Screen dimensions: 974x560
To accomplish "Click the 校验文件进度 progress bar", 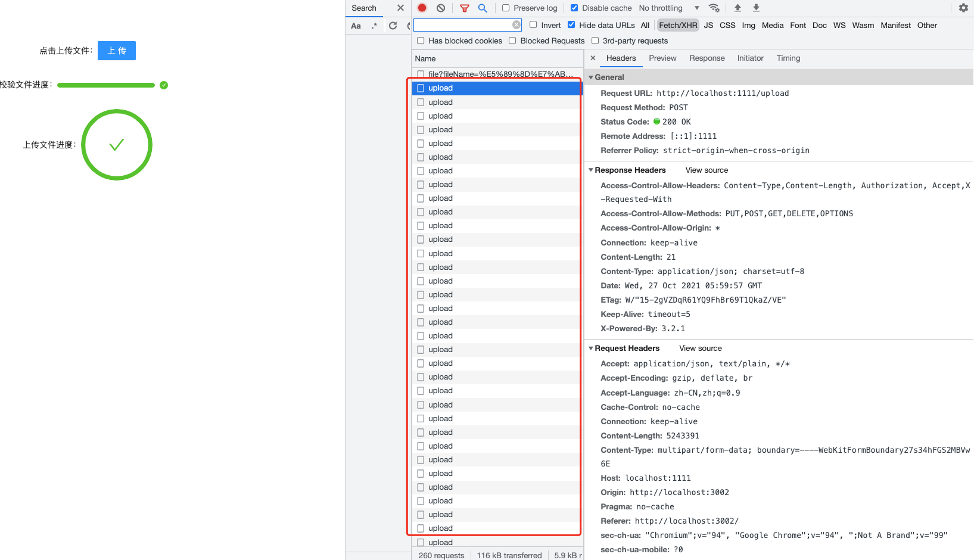I will coord(106,85).
